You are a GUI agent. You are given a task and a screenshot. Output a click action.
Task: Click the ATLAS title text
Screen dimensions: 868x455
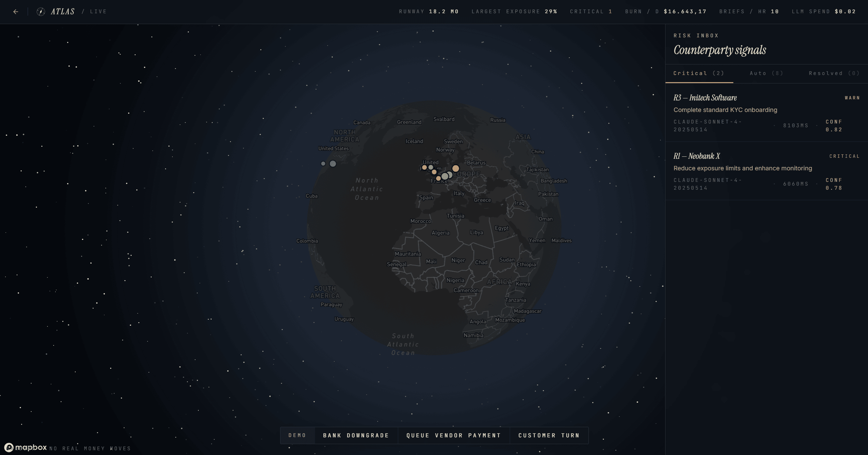(63, 12)
